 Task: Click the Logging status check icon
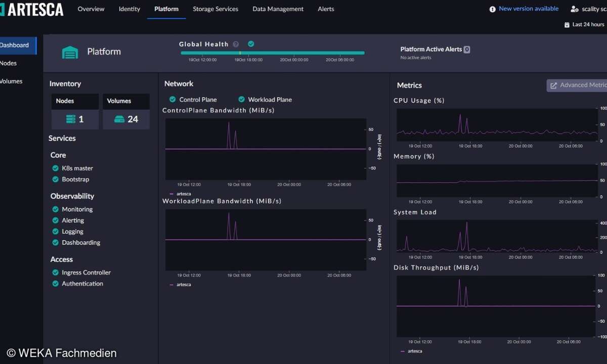pyautogui.click(x=56, y=231)
